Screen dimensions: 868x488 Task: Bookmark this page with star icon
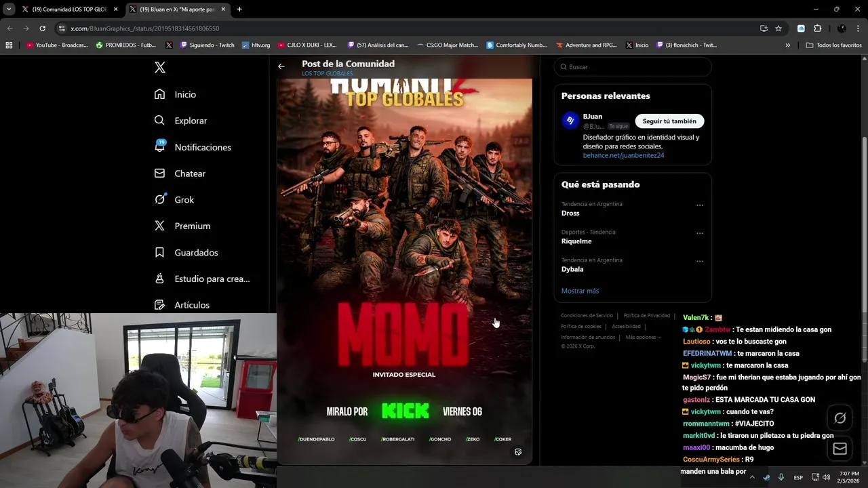tap(778, 28)
